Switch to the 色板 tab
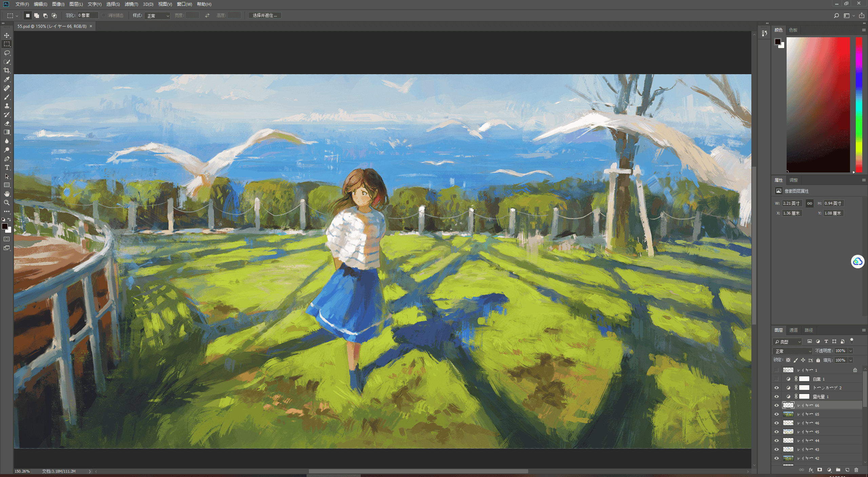Image resolution: width=868 pixels, height=477 pixels. (x=793, y=30)
